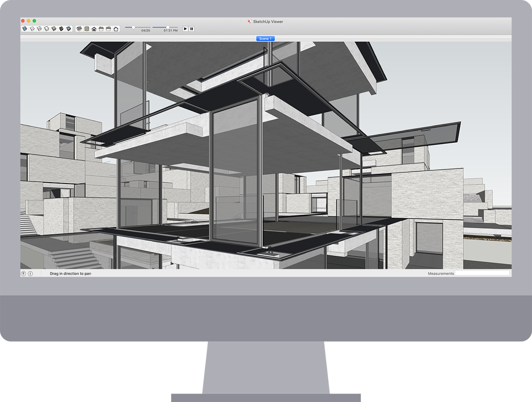Viewport: 532px width, 402px height.
Task: Click the 04/25 date readout
Action: tap(146, 31)
